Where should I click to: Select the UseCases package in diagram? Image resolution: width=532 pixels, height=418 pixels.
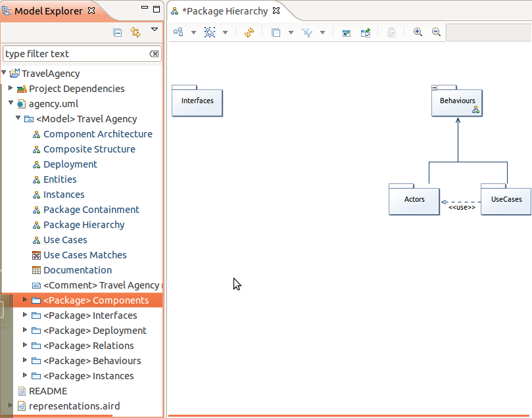(x=506, y=199)
